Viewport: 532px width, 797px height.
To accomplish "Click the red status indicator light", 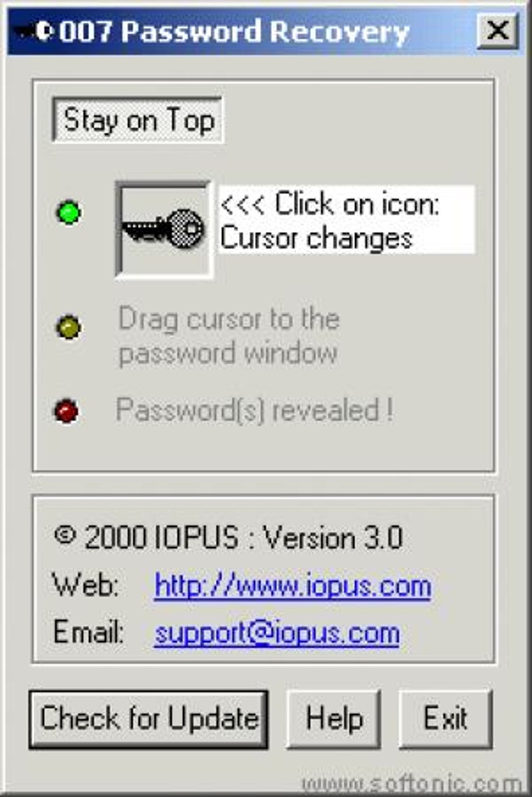I will pos(67,411).
